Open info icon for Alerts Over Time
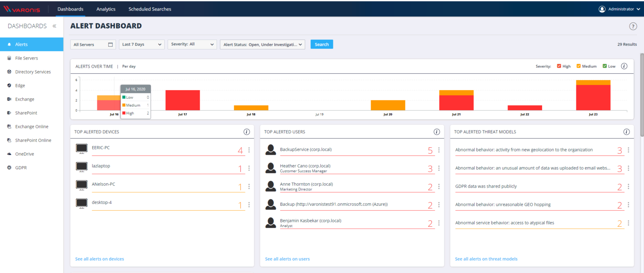This screenshot has width=644, height=273. 624,66
